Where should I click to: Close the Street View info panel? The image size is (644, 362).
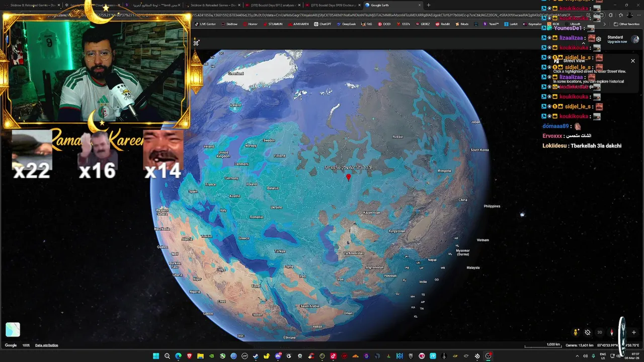pos(633,61)
